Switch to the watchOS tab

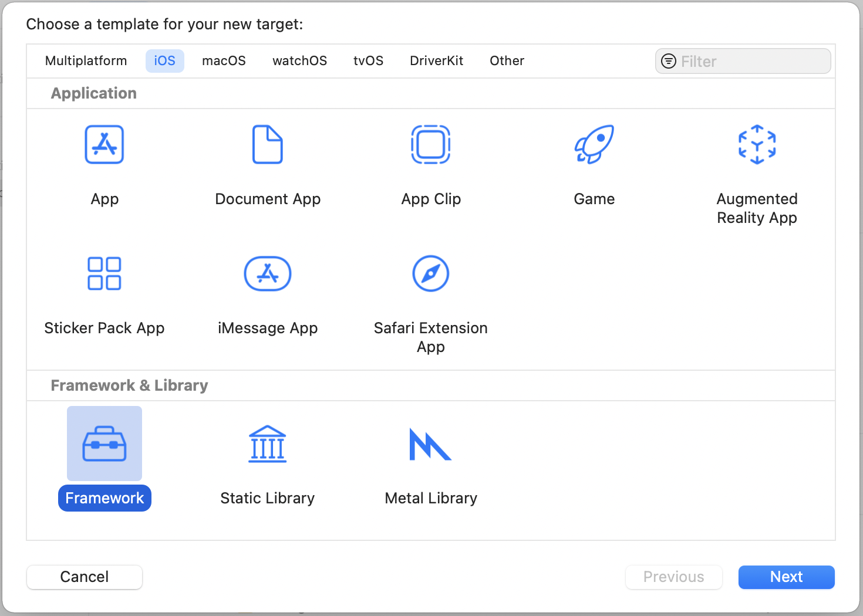click(299, 61)
